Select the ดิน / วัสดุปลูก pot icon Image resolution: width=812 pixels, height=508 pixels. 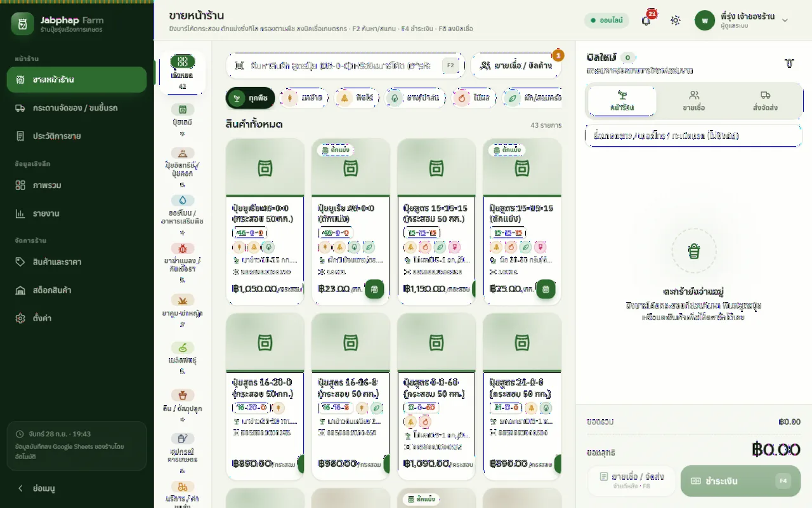coord(183,395)
